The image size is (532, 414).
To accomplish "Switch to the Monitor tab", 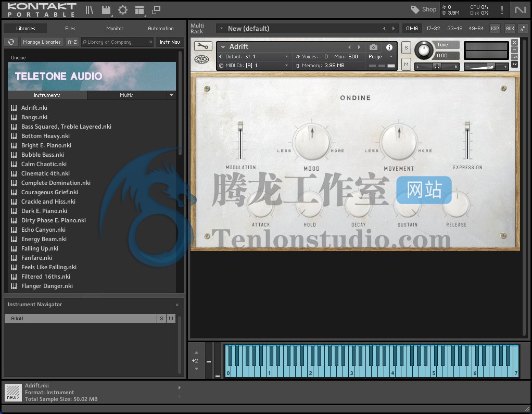I will [x=115, y=29].
